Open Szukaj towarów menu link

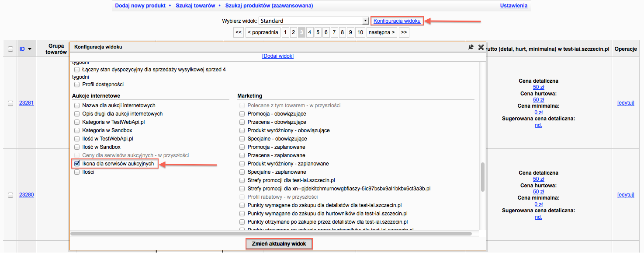[x=195, y=6]
